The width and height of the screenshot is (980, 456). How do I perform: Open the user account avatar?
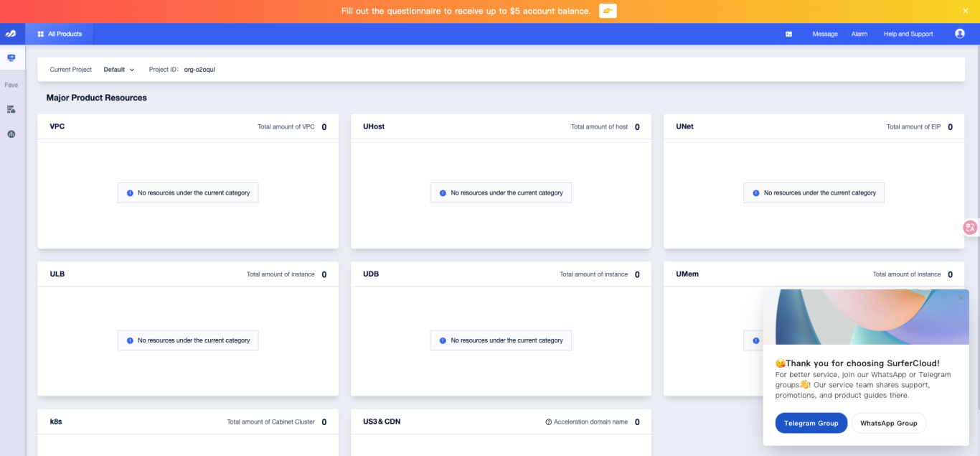pyautogui.click(x=960, y=34)
